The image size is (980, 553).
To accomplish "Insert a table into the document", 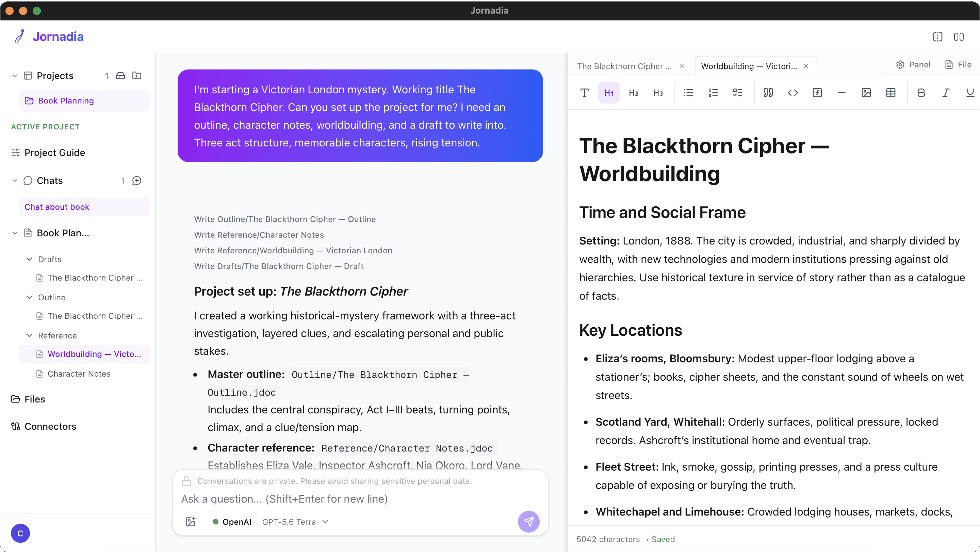I will click(x=891, y=93).
